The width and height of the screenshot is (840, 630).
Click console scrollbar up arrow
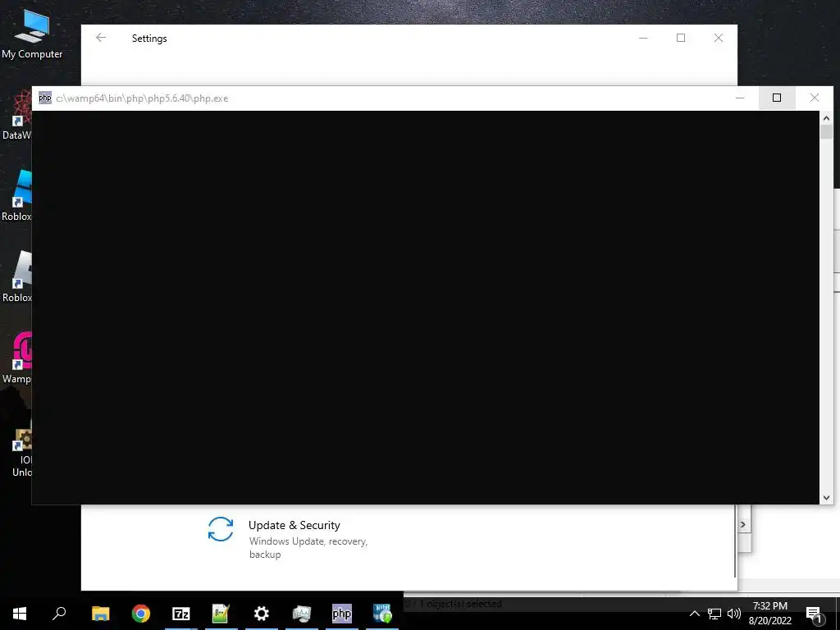[826, 118]
